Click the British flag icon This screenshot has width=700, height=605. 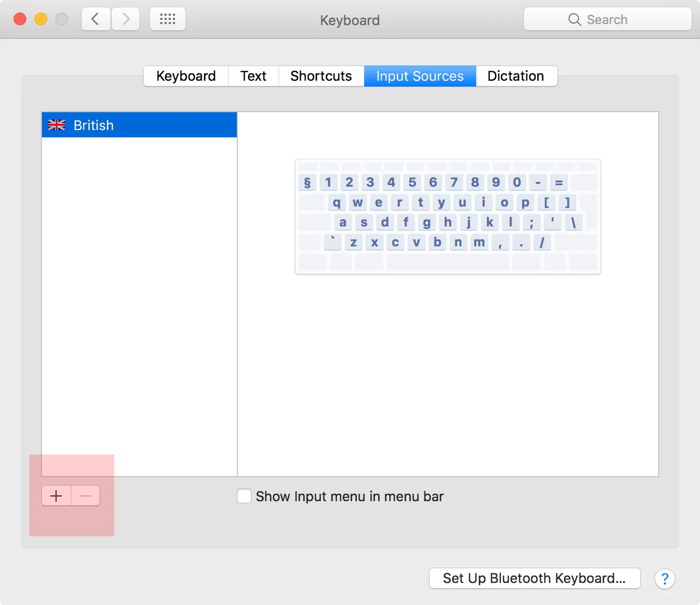click(57, 125)
